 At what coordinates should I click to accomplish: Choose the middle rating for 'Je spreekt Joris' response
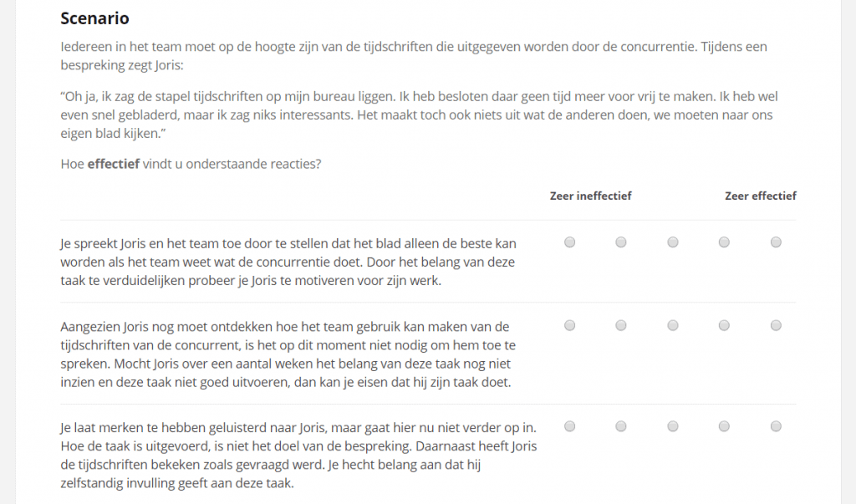673,242
